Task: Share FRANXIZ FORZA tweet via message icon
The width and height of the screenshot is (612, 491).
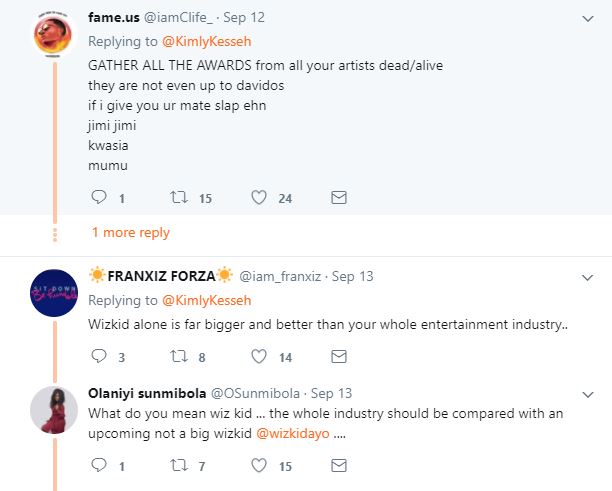Action: (339, 356)
